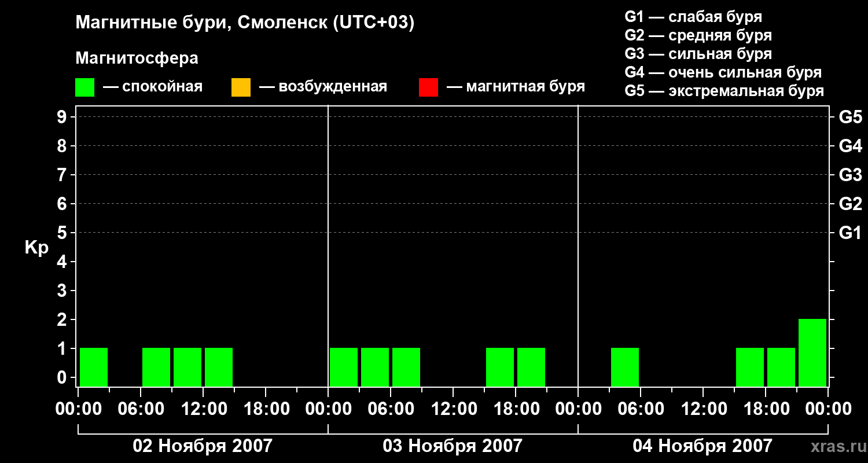Click the xras.ru site label
This screenshot has width=868, height=463.
click(x=838, y=446)
